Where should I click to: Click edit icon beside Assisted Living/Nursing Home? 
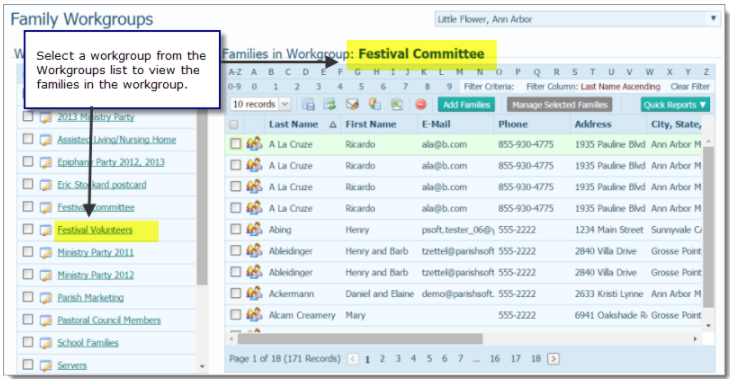point(46,140)
